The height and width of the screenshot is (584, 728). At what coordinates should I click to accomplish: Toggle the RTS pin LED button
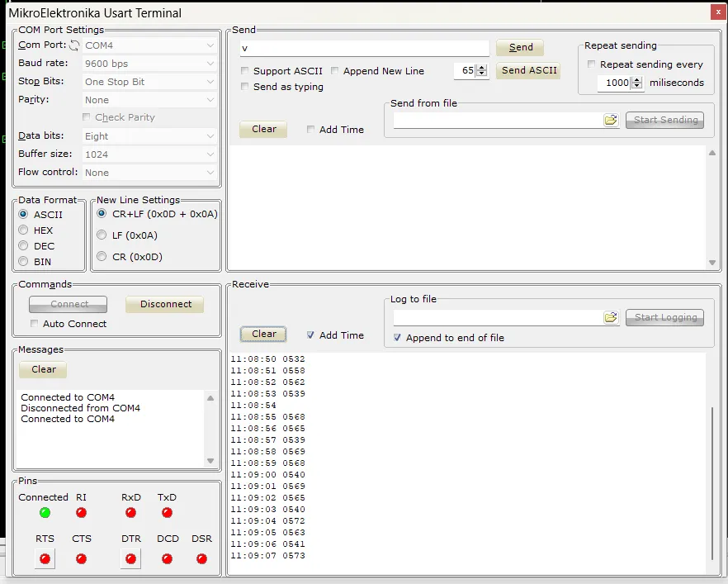pyautogui.click(x=45, y=558)
